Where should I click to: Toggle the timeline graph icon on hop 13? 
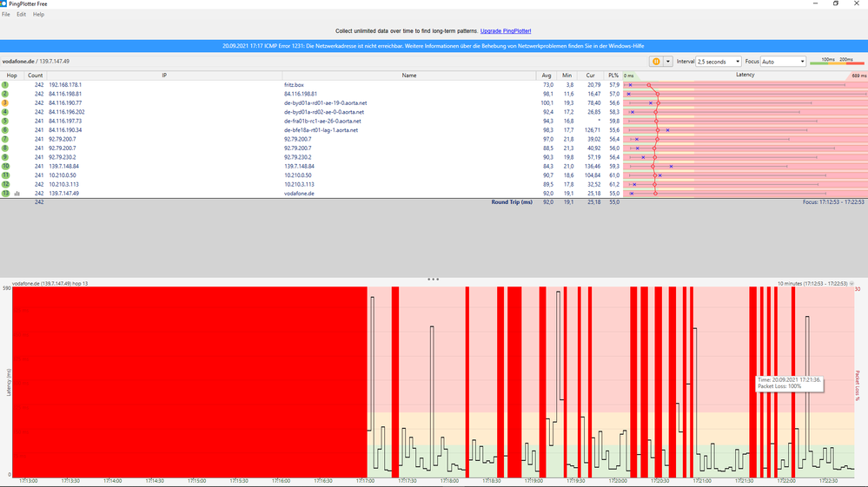[17, 194]
